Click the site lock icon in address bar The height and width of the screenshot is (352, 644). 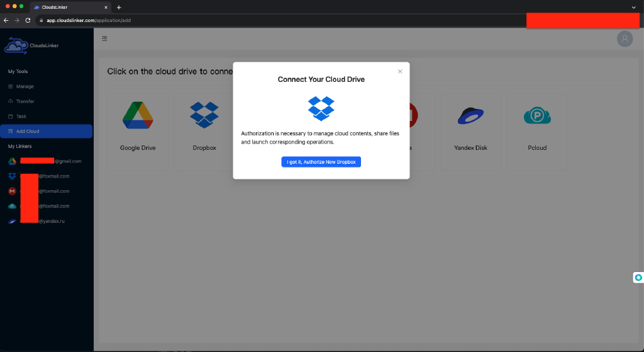[41, 20]
